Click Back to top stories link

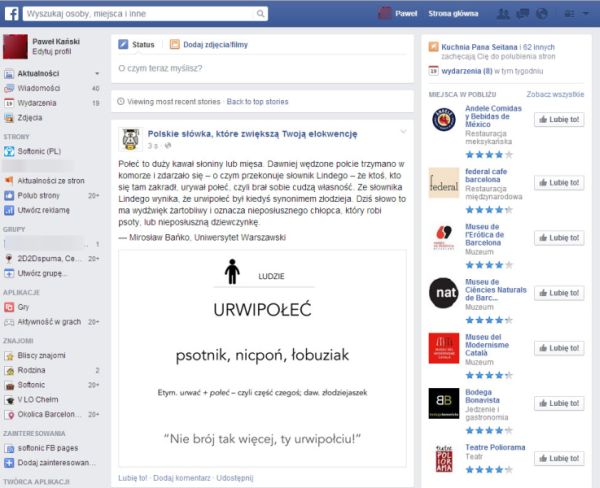pyautogui.click(x=257, y=101)
